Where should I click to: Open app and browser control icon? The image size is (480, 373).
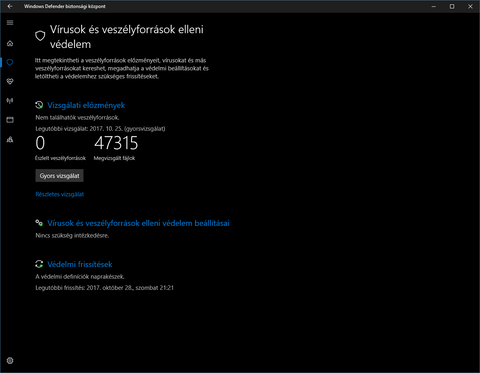pos(10,120)
